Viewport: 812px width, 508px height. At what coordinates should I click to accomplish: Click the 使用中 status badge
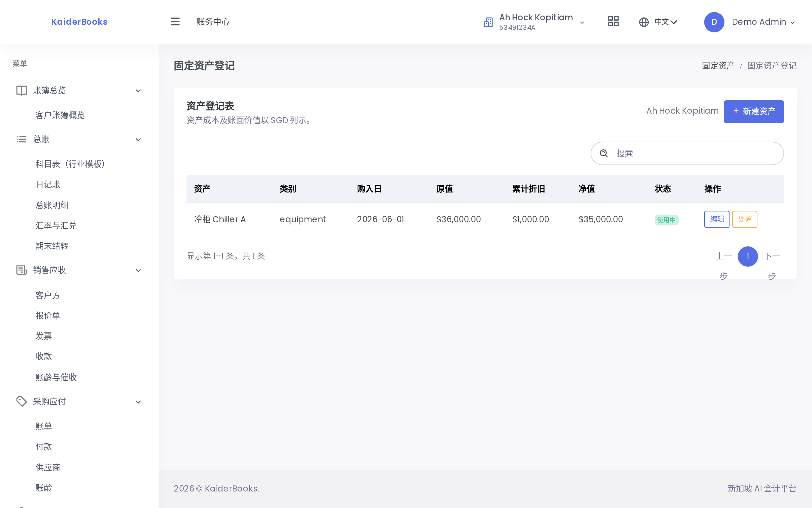pyautogui.click(x=666, y=220)
